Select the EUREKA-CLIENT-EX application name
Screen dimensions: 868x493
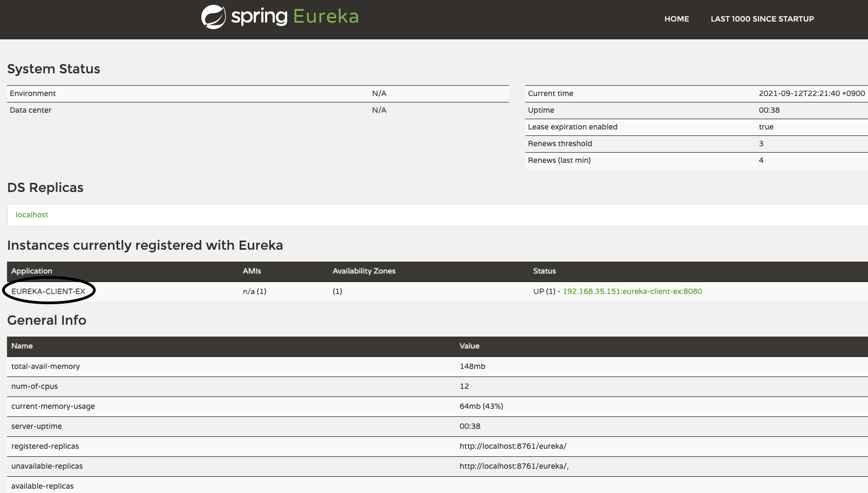pyautogui.click(x=48, y=291)
